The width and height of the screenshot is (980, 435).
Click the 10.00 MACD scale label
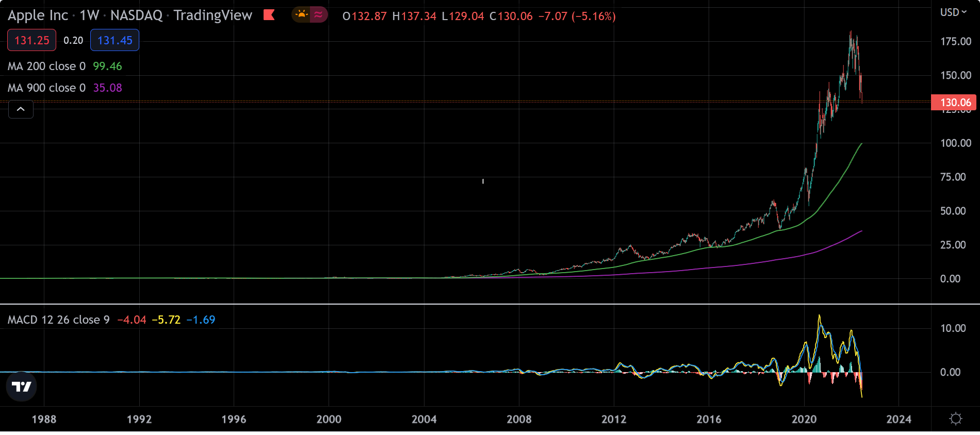[953, 328]
